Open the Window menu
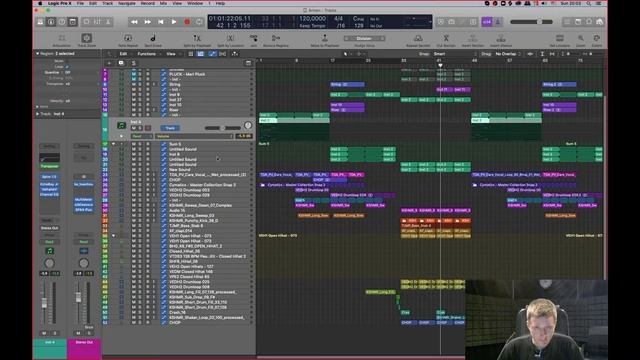 195,3
